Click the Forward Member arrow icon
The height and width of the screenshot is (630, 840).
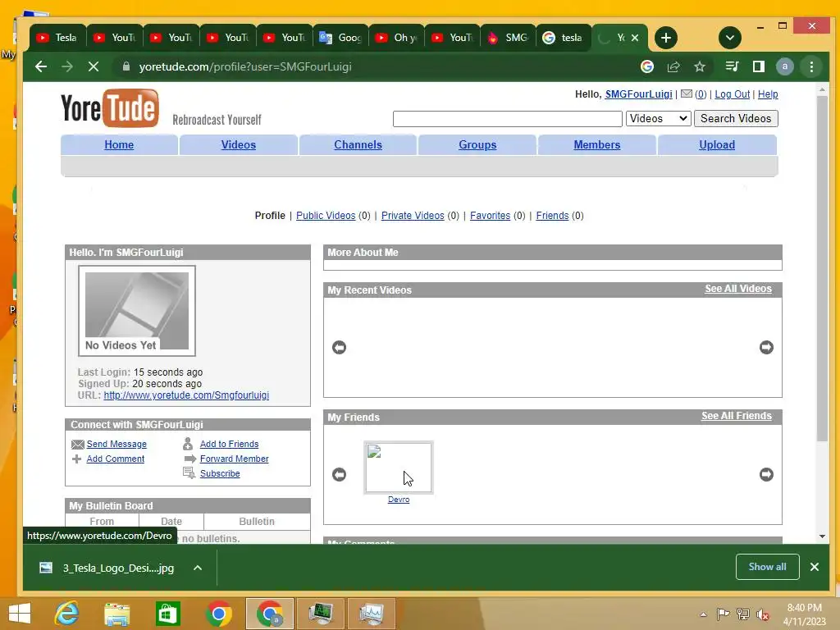pyautogui.click(x=190, y=459)
